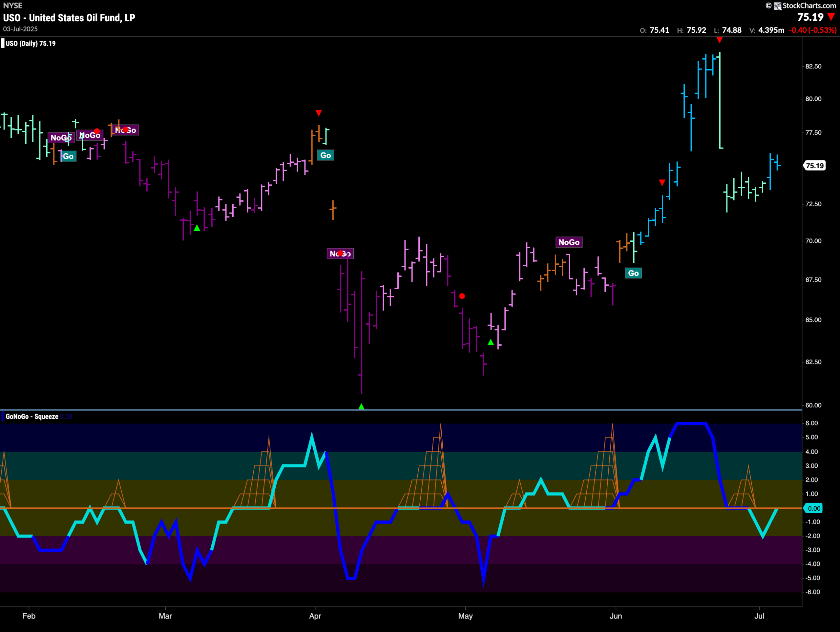This screenshot has height=632, width=840.
Task: Select the 72.50 price axis label
Action: (x=813, y=204)
